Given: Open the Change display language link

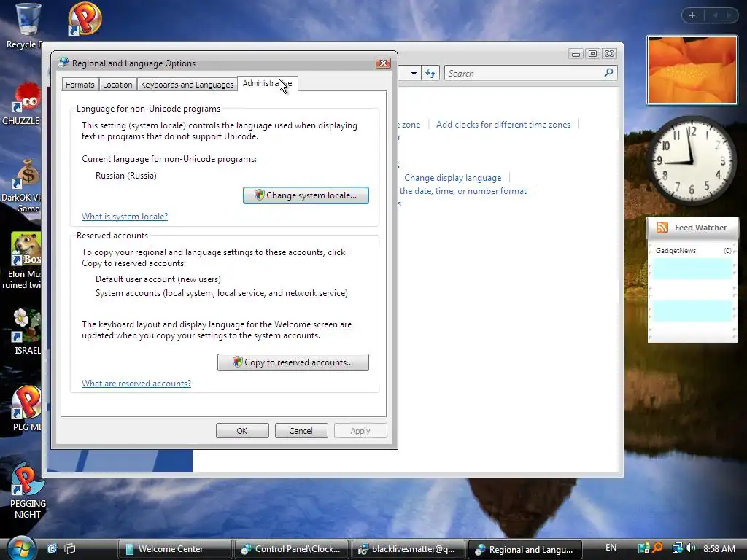Looking at the screenshot, I should tap(452, 178).
